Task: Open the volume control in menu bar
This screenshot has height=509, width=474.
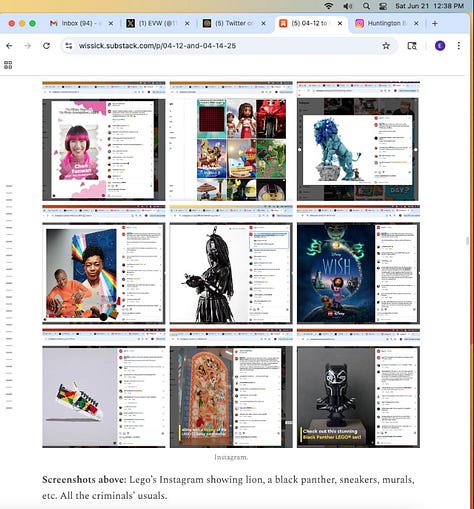Action: pos(348,6)
